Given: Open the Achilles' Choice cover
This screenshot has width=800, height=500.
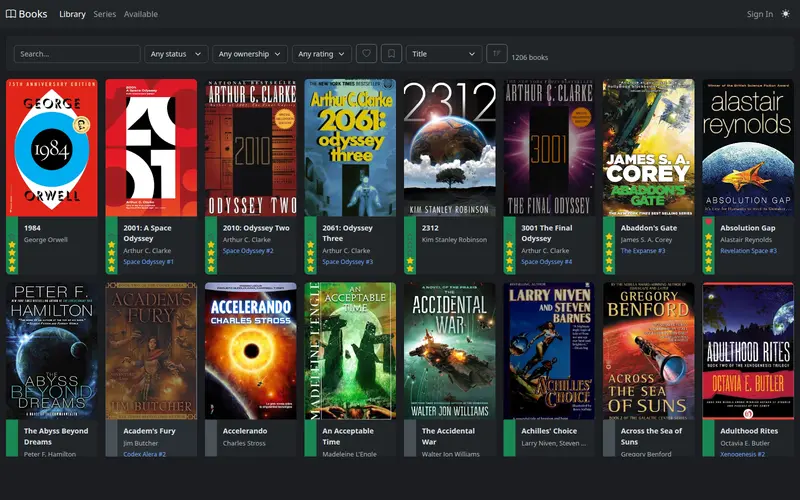Looking at the screenshot, I should click(x=549, y=351).
